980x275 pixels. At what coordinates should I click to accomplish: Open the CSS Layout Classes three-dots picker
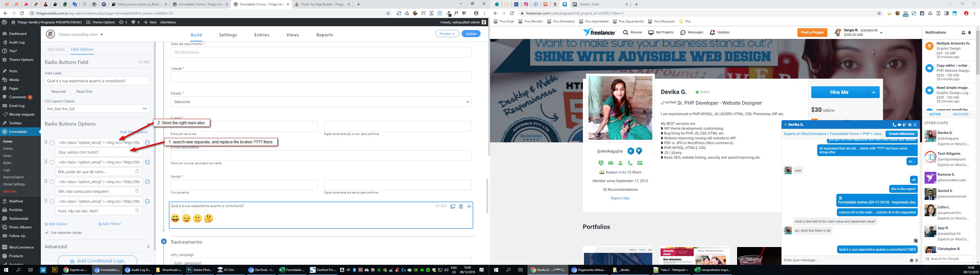[144, 109]
